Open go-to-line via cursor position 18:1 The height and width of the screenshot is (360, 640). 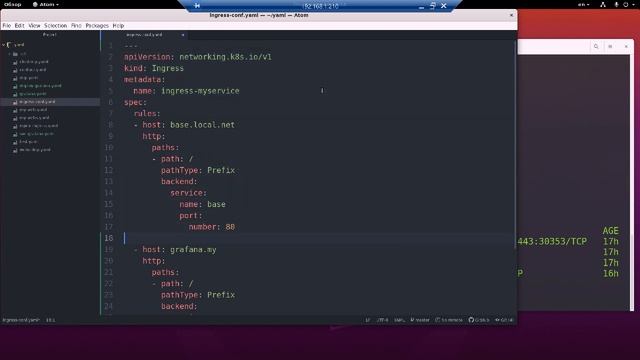[x=51, y=320]
